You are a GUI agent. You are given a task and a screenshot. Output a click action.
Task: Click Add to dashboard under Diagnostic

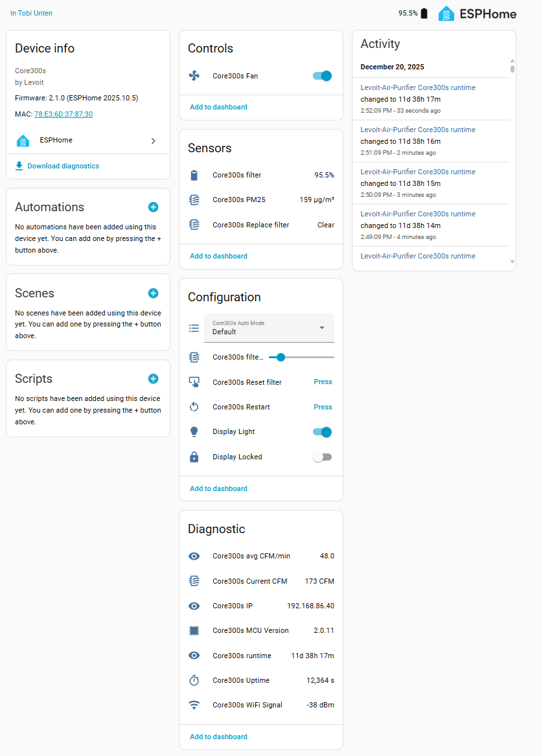pyautogui.click(x=218, y=737)
